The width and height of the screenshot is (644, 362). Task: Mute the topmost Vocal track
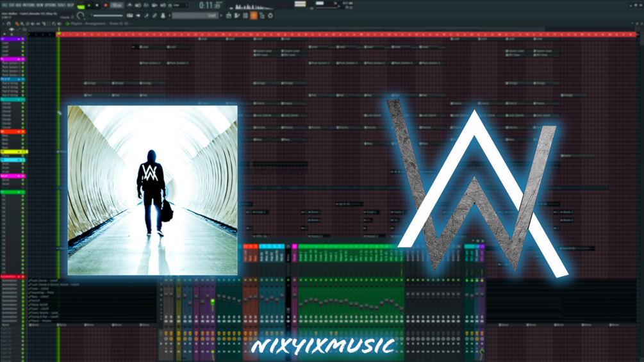[22, 180]
